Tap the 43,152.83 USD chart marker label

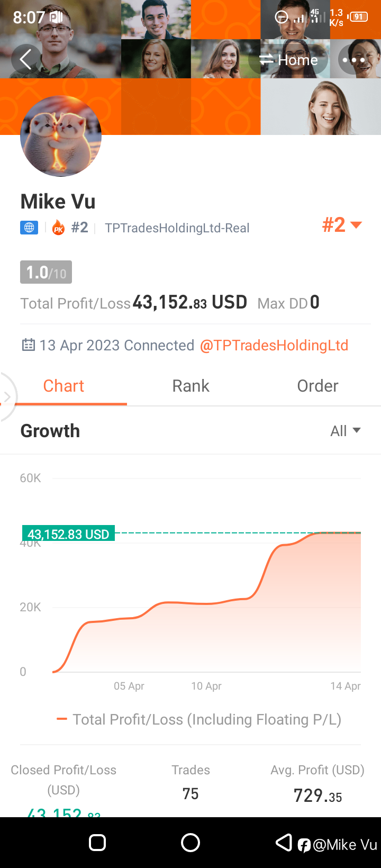click(68, 534)
